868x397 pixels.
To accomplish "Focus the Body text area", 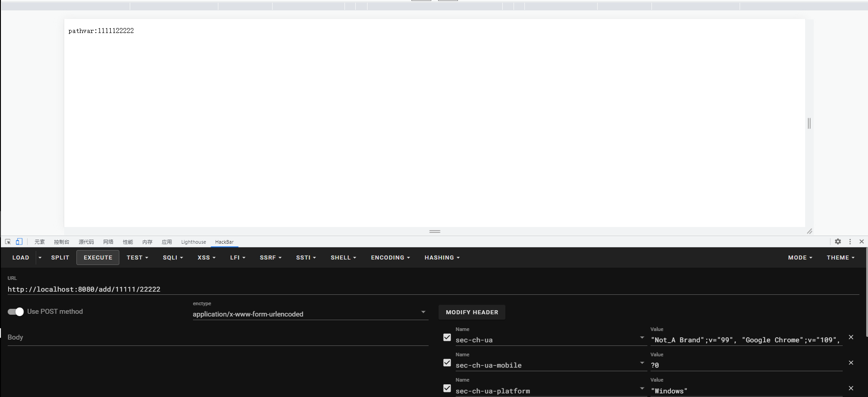I will (218, 337).
